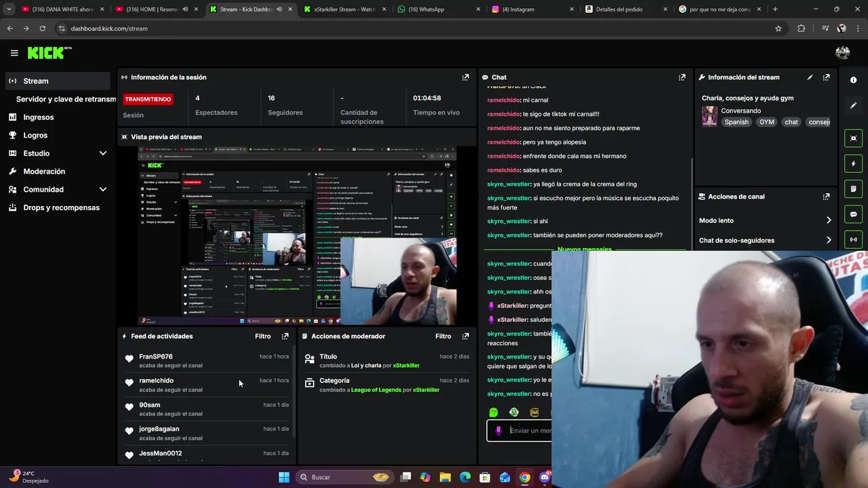
Task: Toggle the chat bubble icon in the right sidebar
Action: pyautogui.click(x=853, y=214)
